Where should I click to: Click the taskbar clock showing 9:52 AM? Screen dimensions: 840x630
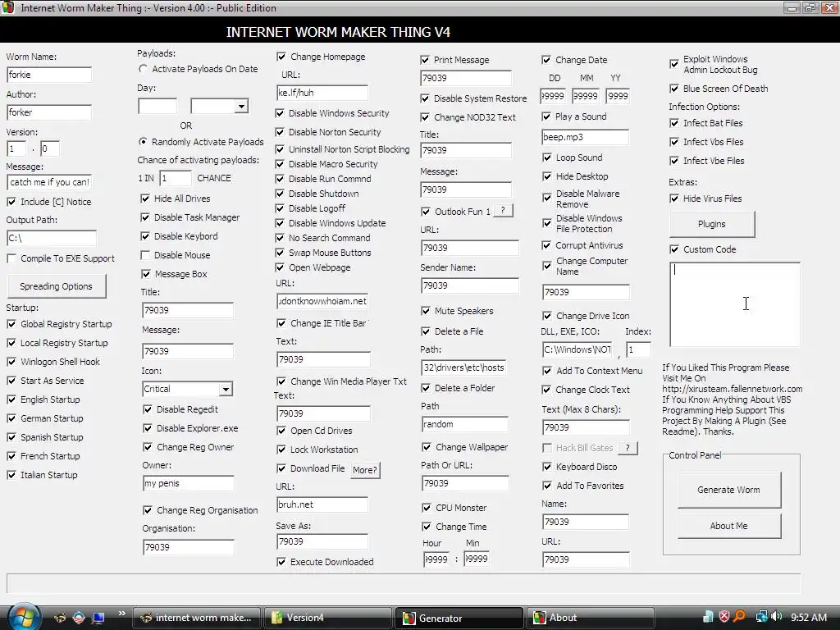809,618
